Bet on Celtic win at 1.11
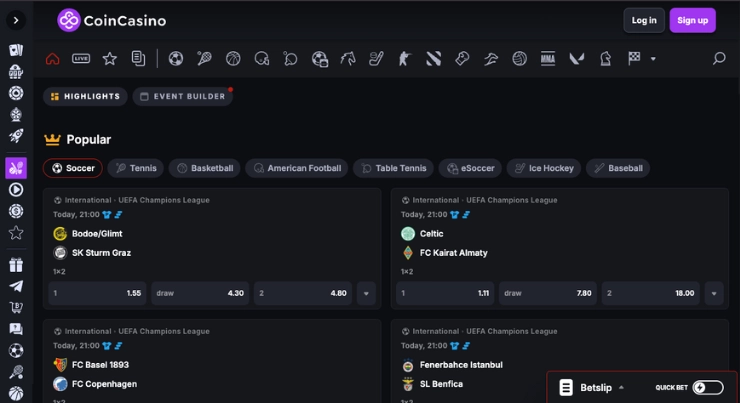Screen dimensions: 740x403 pos(445,293)
